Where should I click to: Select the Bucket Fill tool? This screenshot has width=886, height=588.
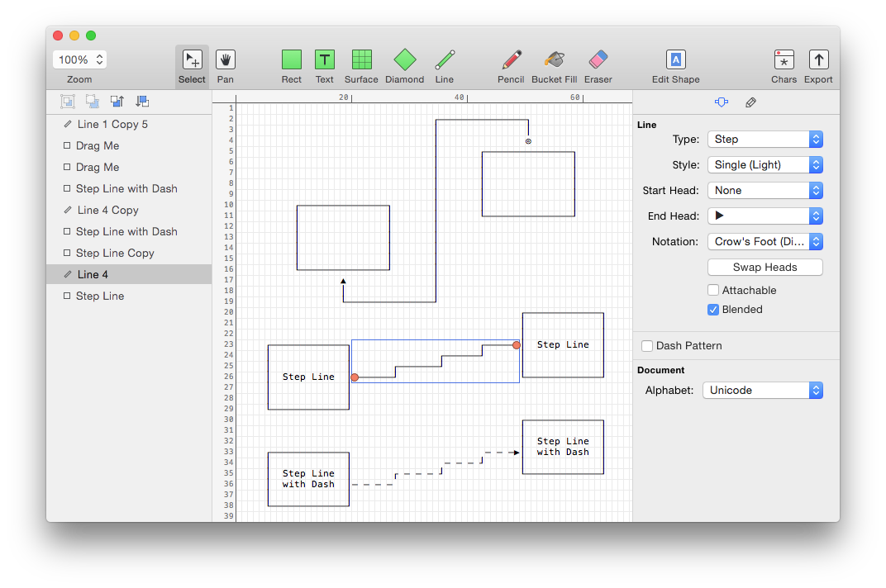554,60
